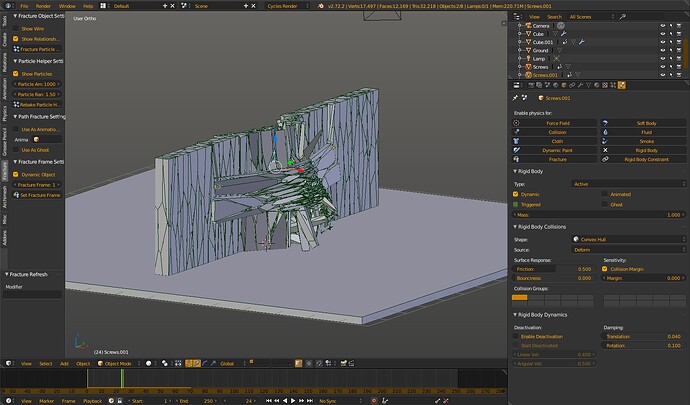Screen dimensions: 690x405
Task: Open the Render properties tab icon
Action: [x=531, y=85]
